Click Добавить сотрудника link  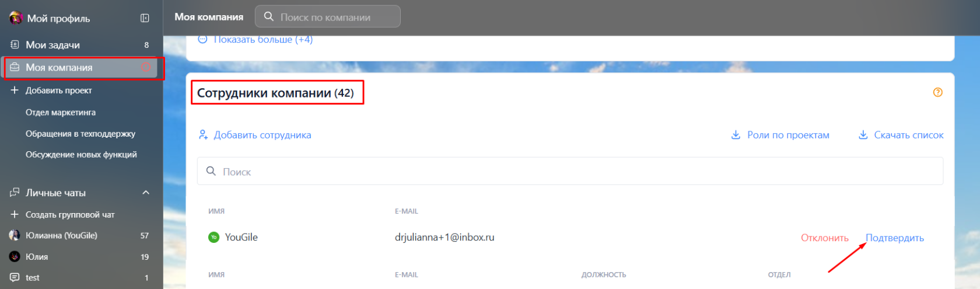[x=262, y=135]
